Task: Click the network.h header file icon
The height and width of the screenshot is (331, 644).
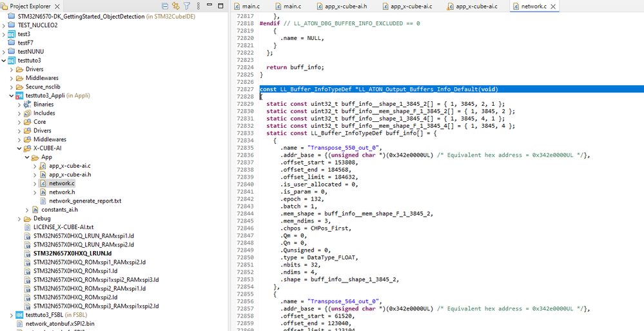Action: pyautogui.click(x=43, y=192)
